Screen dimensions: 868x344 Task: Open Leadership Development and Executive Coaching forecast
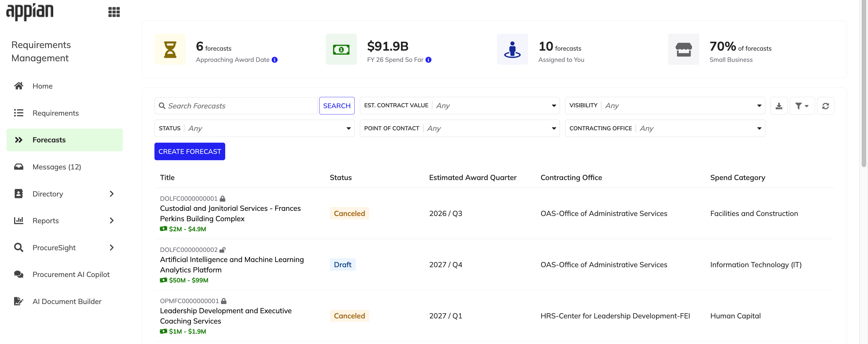click(x=226, y=316)
